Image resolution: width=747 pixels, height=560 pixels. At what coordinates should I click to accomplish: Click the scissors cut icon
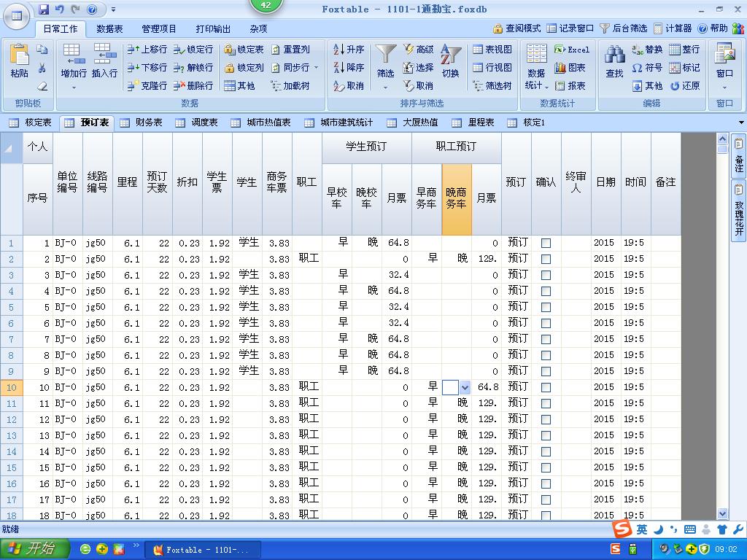pos(42,68)
